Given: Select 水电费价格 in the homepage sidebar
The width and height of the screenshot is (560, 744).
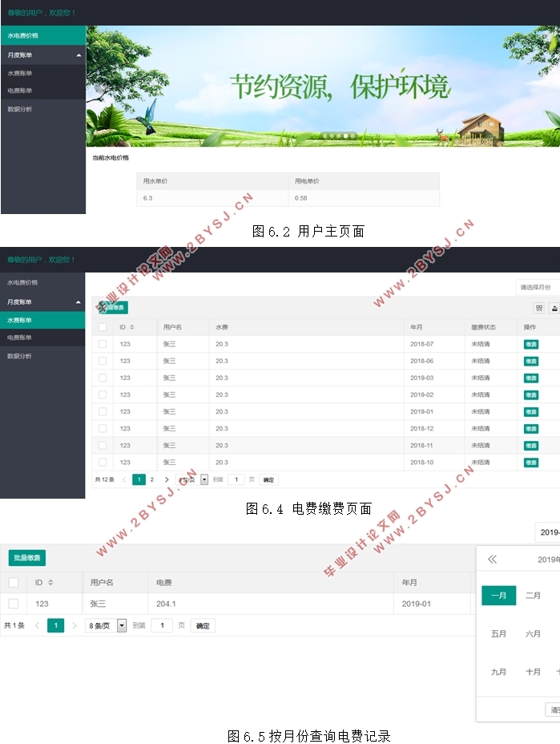Looking at the screenshot, I should (43, 35).
